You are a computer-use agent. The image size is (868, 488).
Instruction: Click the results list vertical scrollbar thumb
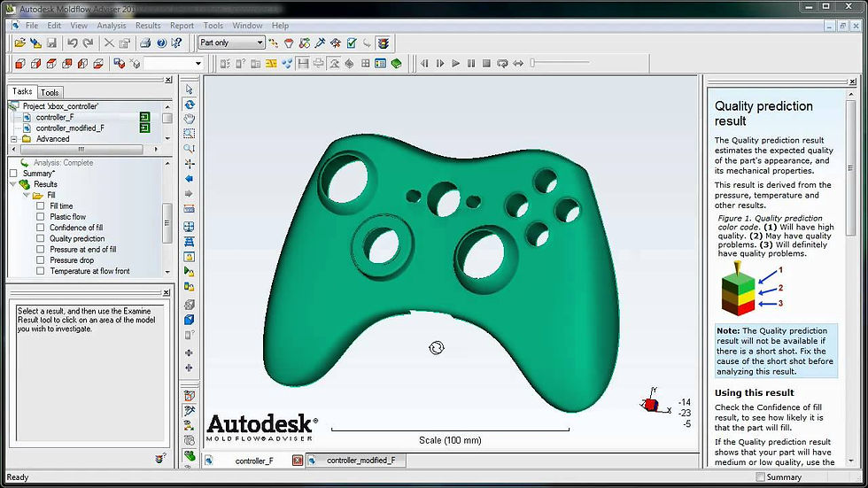tap(167, 223)
